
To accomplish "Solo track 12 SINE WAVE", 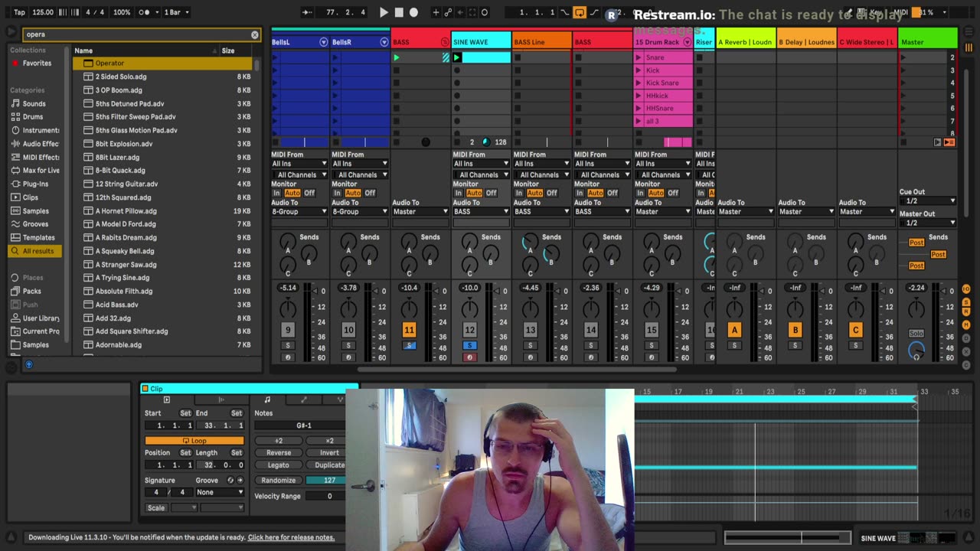I will point(469,346).
